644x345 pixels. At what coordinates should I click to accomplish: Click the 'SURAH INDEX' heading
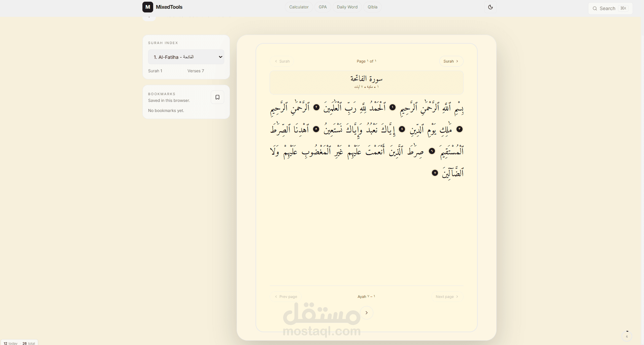pos(163,43)
